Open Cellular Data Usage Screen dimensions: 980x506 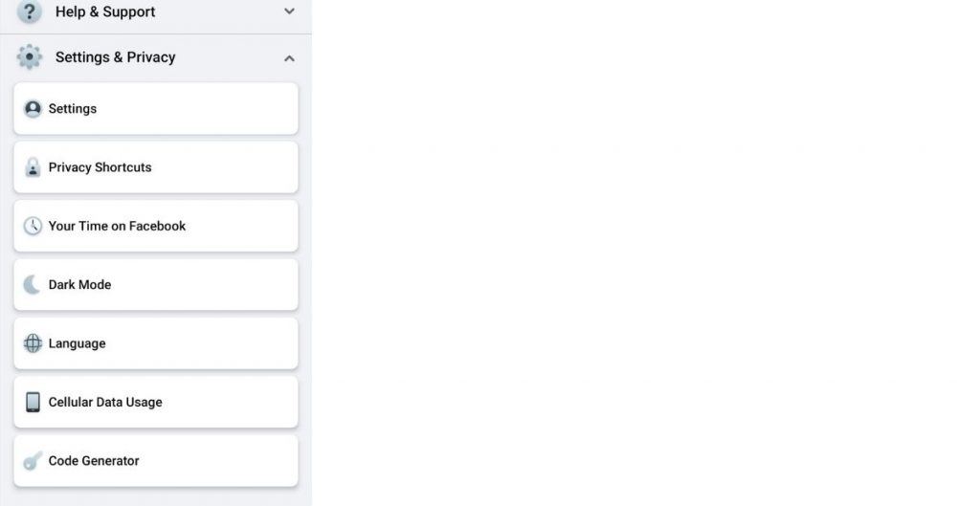click(x=156, y=403)
